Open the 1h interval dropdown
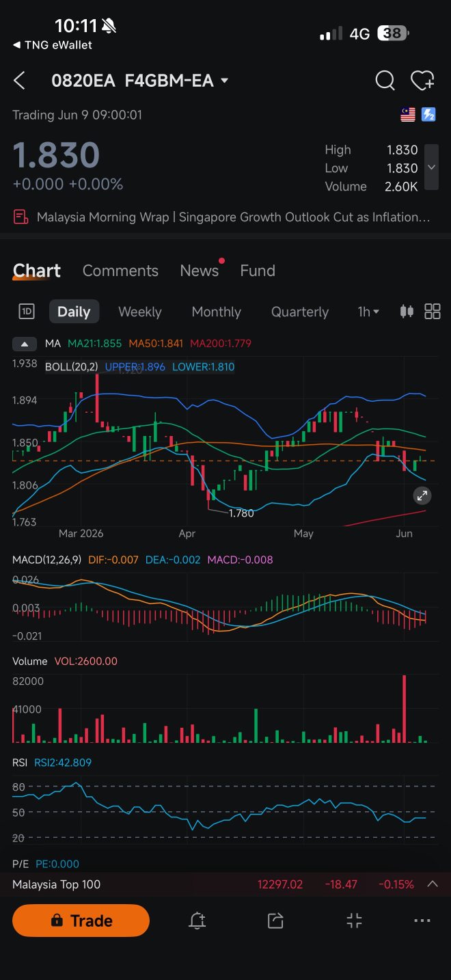This screenshot has height=980, width=451. 368,312
